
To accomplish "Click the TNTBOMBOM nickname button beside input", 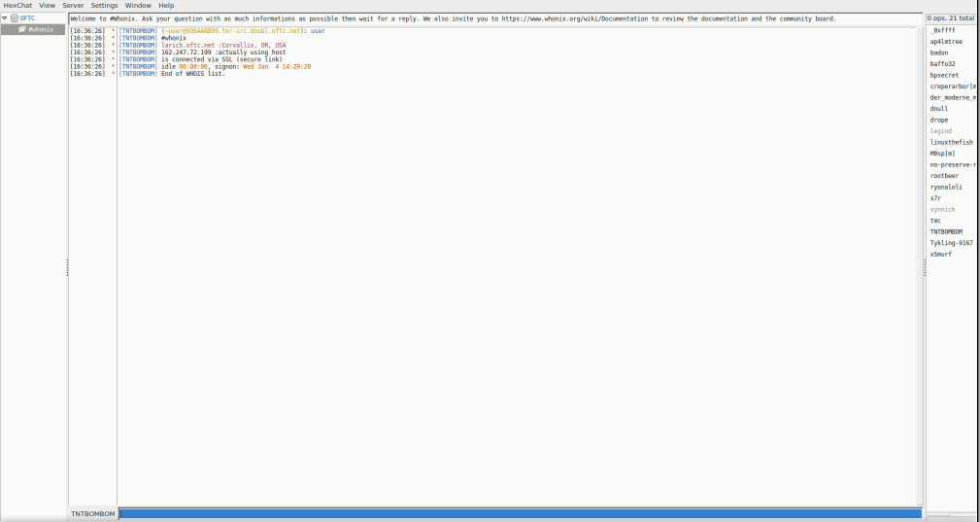I will pyautogui.click(x=93, y=513).
